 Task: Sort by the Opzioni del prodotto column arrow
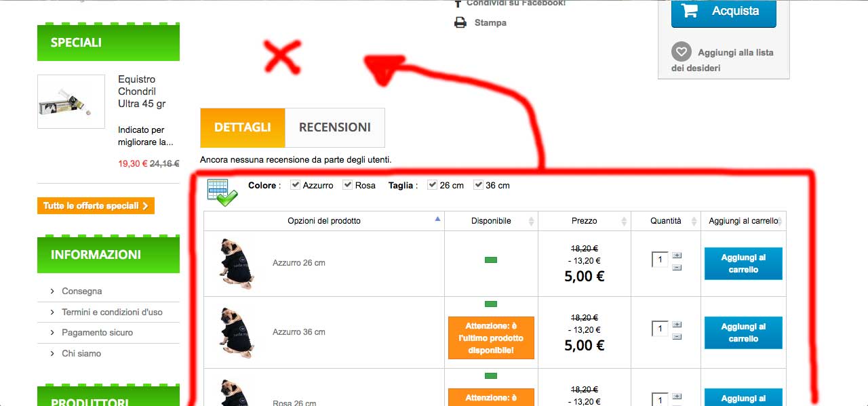437,219
